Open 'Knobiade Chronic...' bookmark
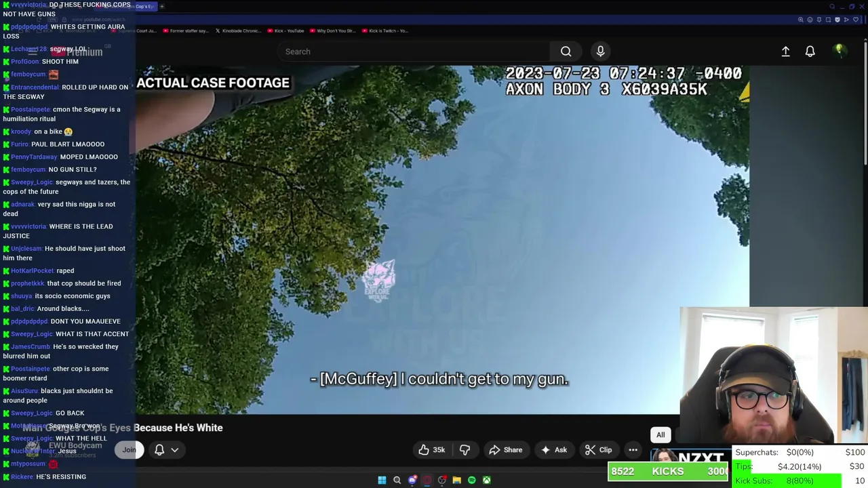This screenshot has height=488, width=868. (x=237, y=30)
